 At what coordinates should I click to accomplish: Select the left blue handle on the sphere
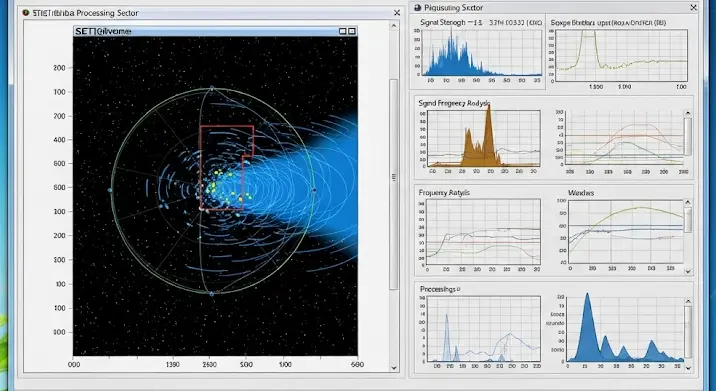[x=110, y=190]
